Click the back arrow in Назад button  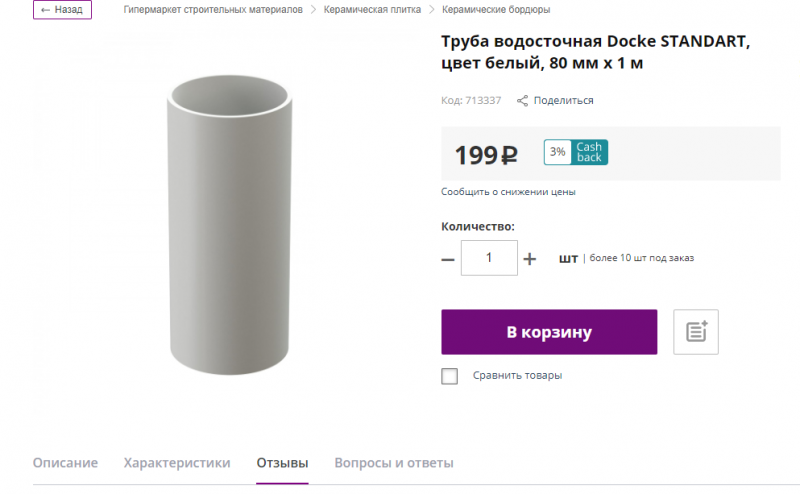[45, 10]
